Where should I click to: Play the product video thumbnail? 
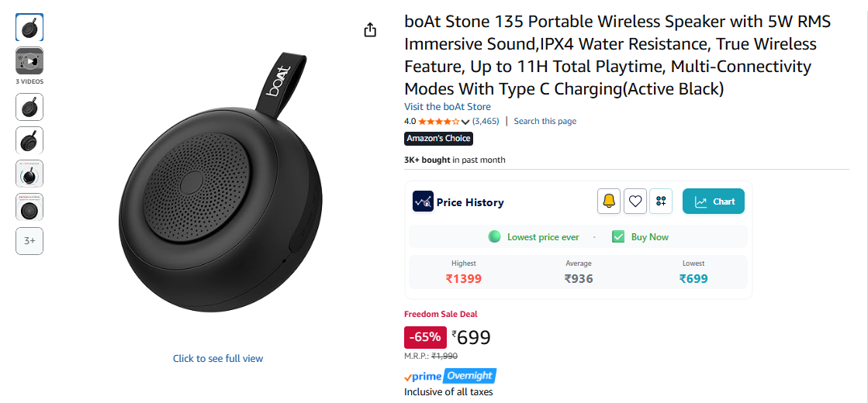(29, 61)
